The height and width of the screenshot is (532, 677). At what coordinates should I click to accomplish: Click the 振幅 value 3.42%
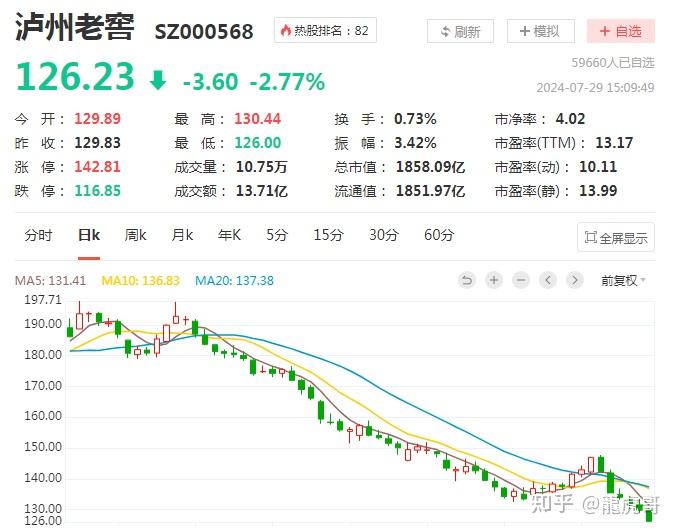(x=415, y=143)
